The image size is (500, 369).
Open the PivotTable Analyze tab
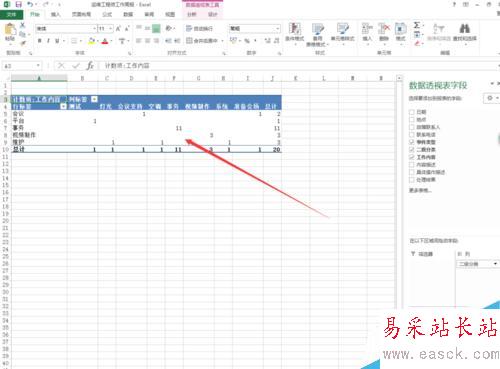coord(192,14)
